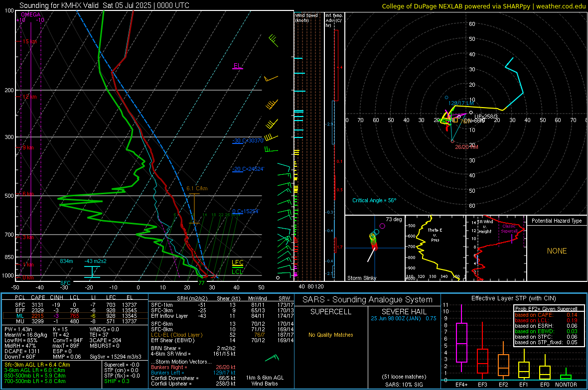588x390 pixels.
Task: Select the '834m' inflow layer label
Action: [66, 261]
